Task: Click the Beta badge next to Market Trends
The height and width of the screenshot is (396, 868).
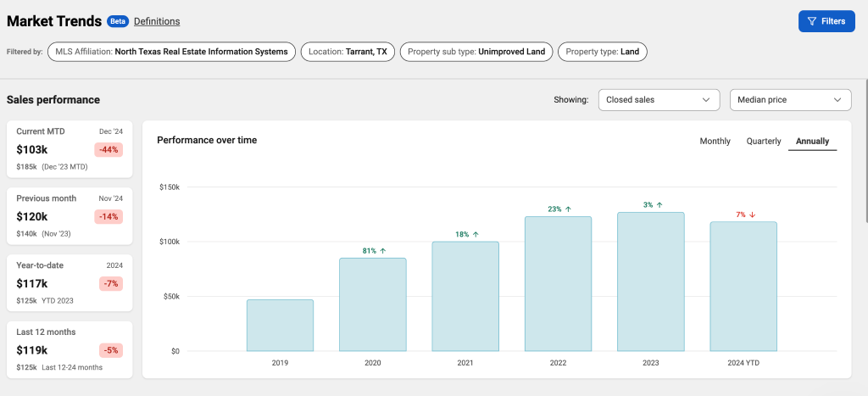Action: click(x=118, y=21)
